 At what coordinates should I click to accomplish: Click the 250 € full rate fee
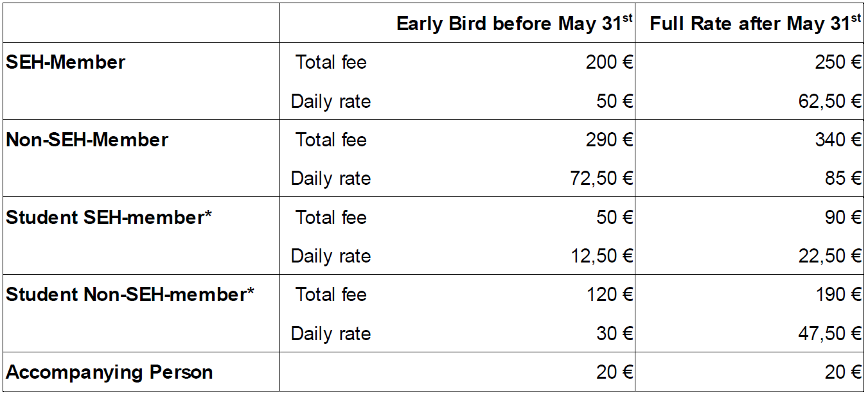pyautogui.click(x=838, y=62)
